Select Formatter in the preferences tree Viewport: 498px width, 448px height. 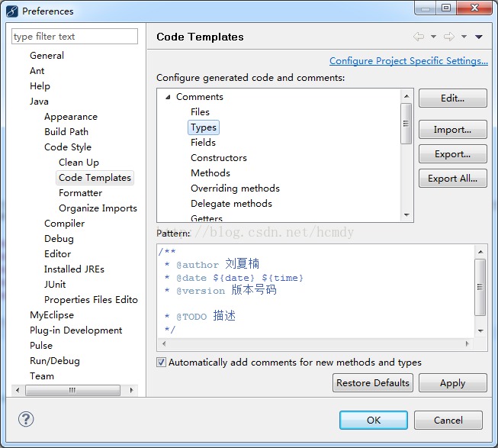point(80,193)
